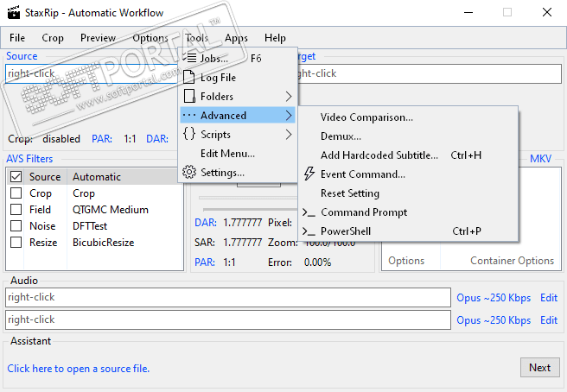The width and height of the screenshot is (567, 392).
Task: Click the second Opus ~250 Kbps link
Action: tap(494, 320)
